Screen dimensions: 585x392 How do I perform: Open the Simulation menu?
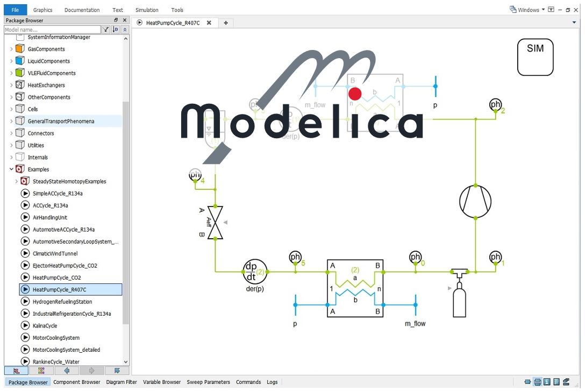146,9
